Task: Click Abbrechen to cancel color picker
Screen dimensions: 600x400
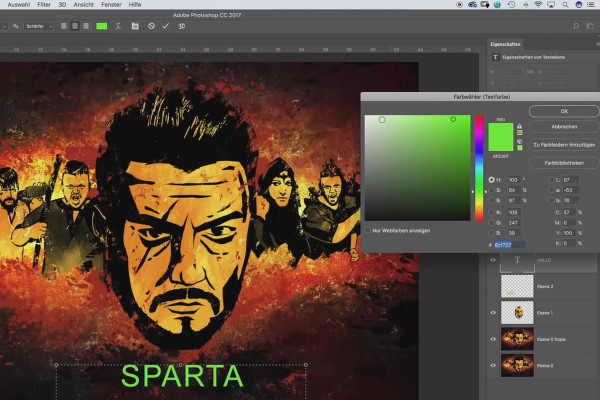Action: [x=564, y=127]
